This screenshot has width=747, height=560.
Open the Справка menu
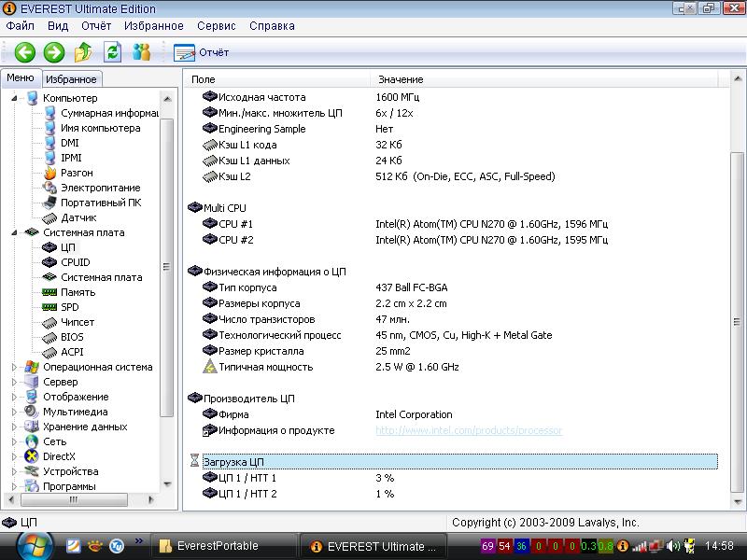(272, 26)
